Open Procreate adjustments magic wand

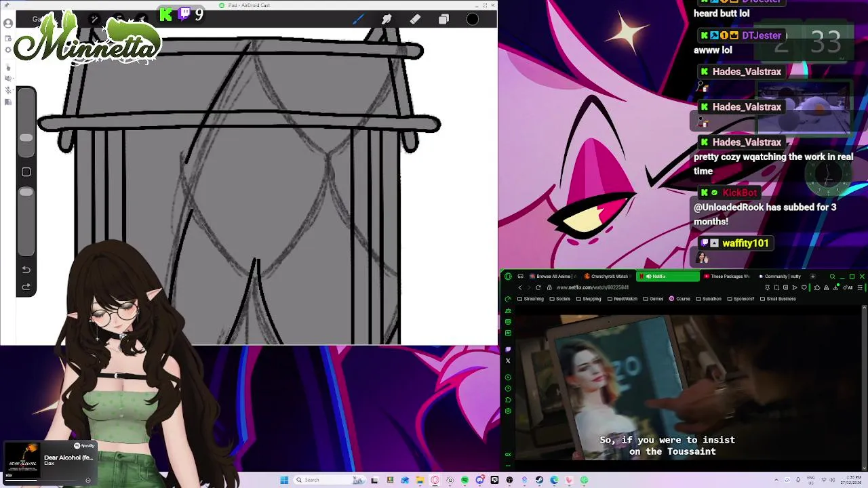[94, 19]
